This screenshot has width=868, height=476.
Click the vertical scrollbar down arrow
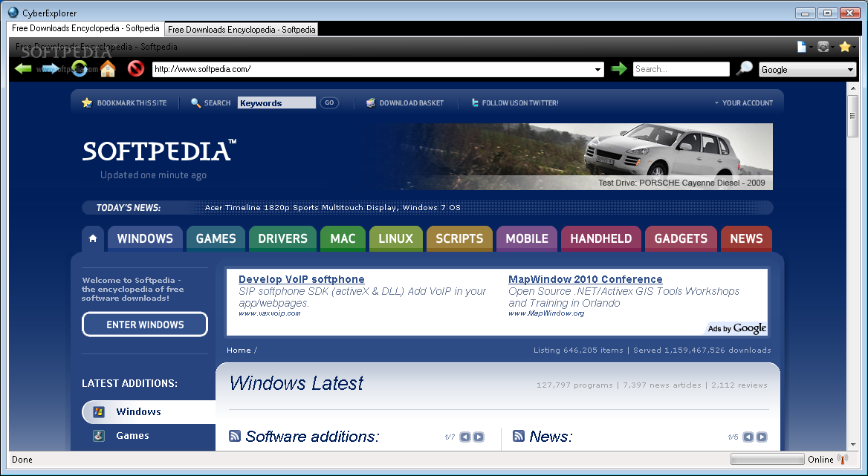coord(853,445)
